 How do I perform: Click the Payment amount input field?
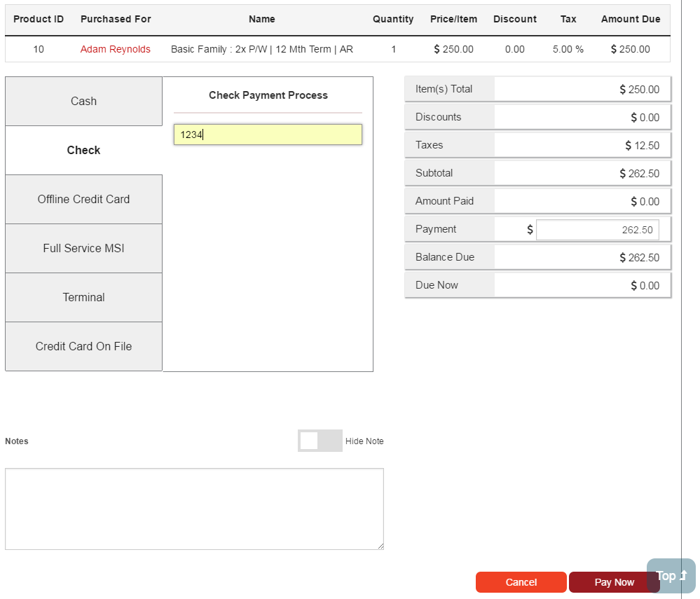pos(597,230)
